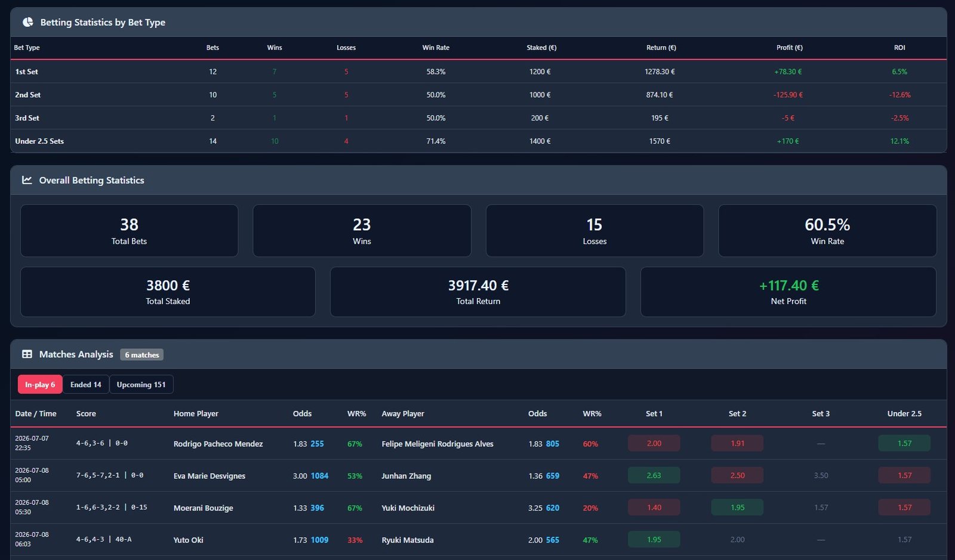Click player name Rodrigo Pacheco Mendez

(x=218, y=444)
